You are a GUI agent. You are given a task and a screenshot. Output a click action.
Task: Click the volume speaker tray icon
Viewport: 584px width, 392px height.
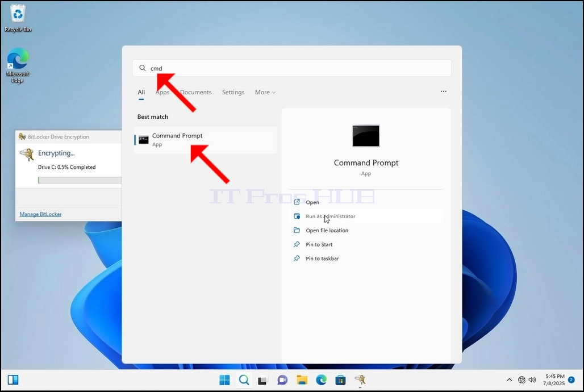coord(532,380)
